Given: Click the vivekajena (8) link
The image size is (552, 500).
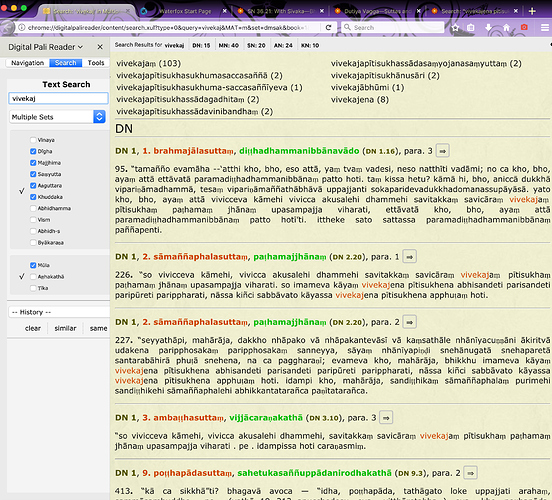Looking at the screenshot, I should pos(359,100).
